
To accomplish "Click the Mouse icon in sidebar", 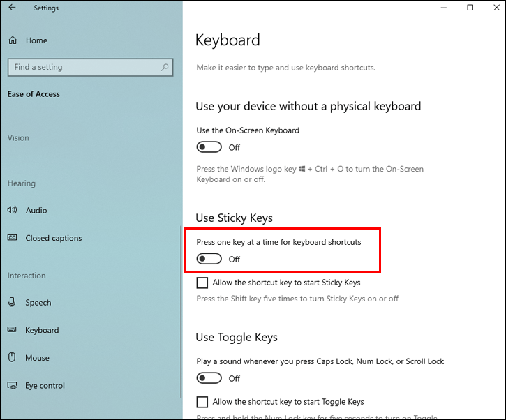I will 13,358.
